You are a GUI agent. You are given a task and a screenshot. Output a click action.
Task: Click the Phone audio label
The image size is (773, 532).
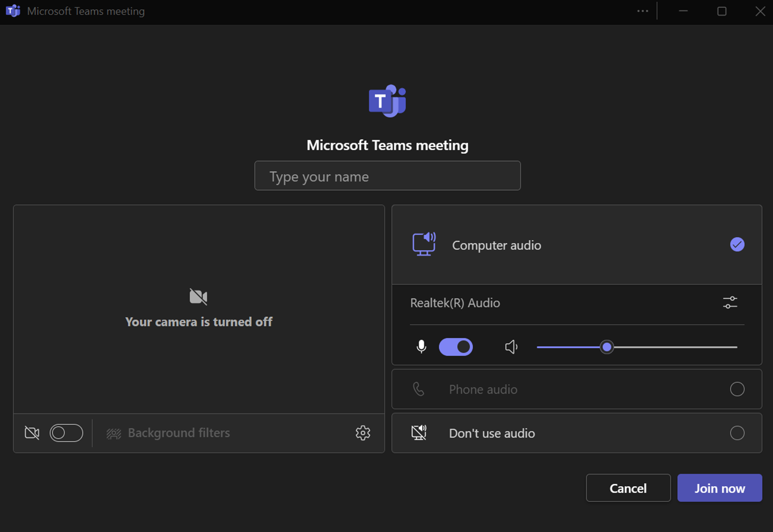[x=483, y=389]
